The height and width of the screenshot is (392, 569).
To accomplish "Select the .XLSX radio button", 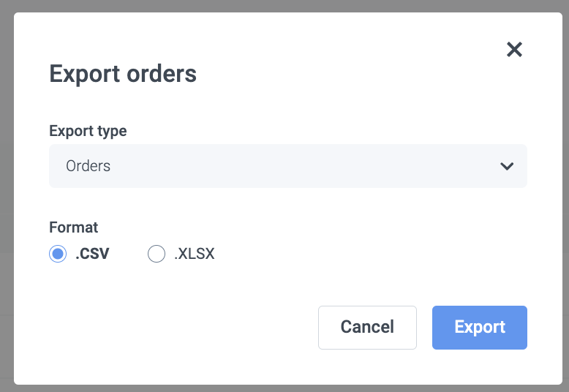I will (x=157, y=255).
